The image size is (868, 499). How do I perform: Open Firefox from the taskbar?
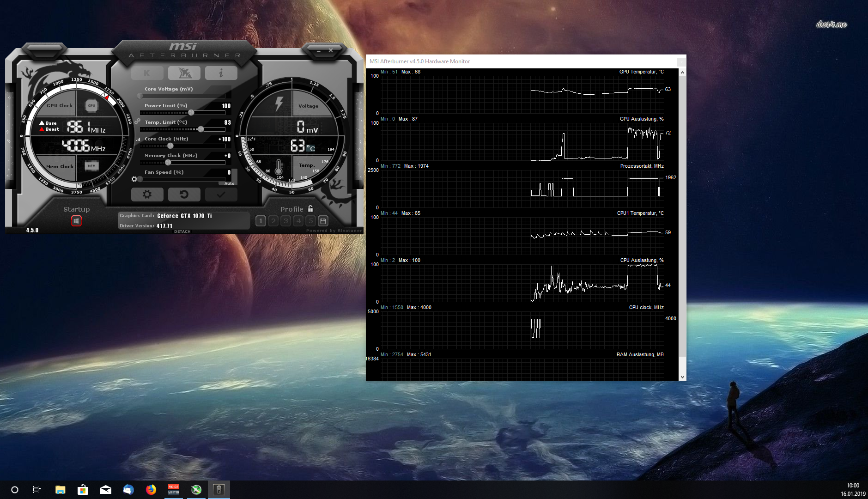tap(151, 490)
